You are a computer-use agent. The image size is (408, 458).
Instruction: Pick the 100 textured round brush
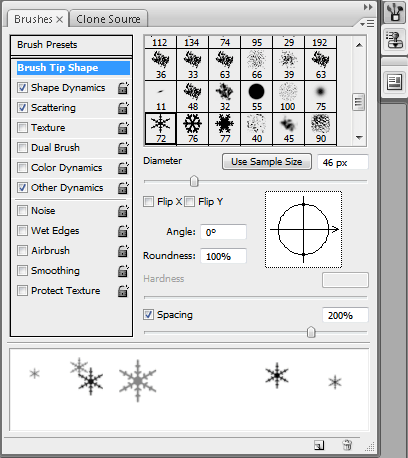[289, 97]
